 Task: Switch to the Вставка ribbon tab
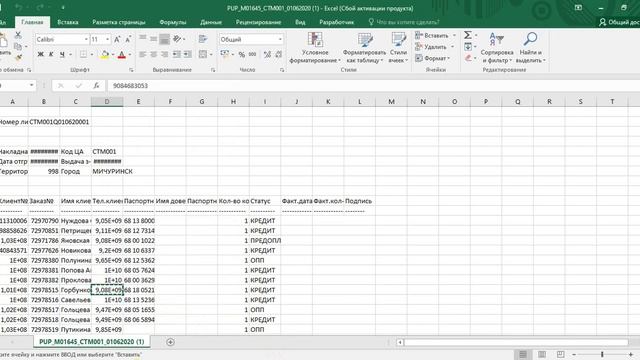[x=68, y=22]
